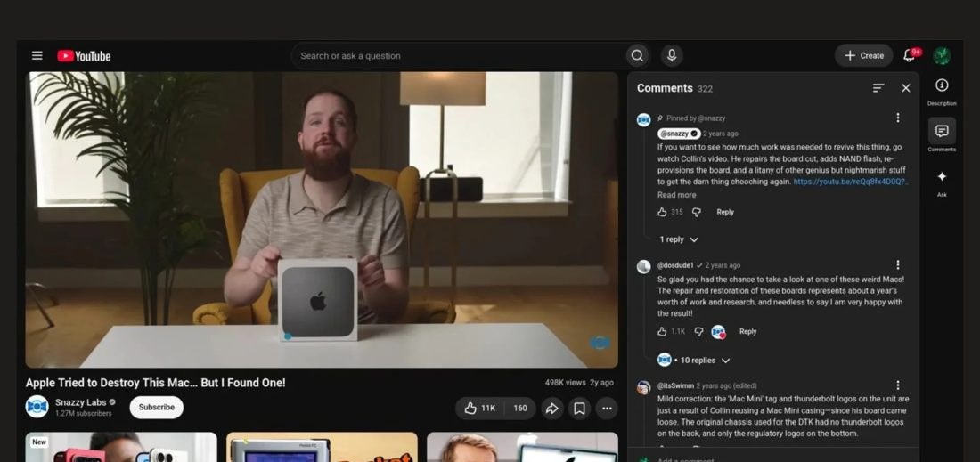980x462 pixels.
Task: Expand Read more on pinned comment
Action: point(676,195)
